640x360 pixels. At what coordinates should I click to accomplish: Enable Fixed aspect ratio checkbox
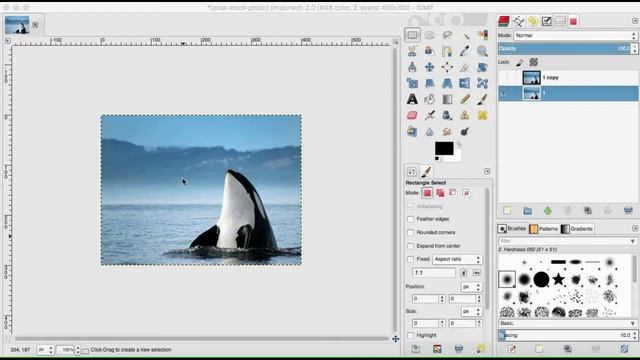coord(411,259)
